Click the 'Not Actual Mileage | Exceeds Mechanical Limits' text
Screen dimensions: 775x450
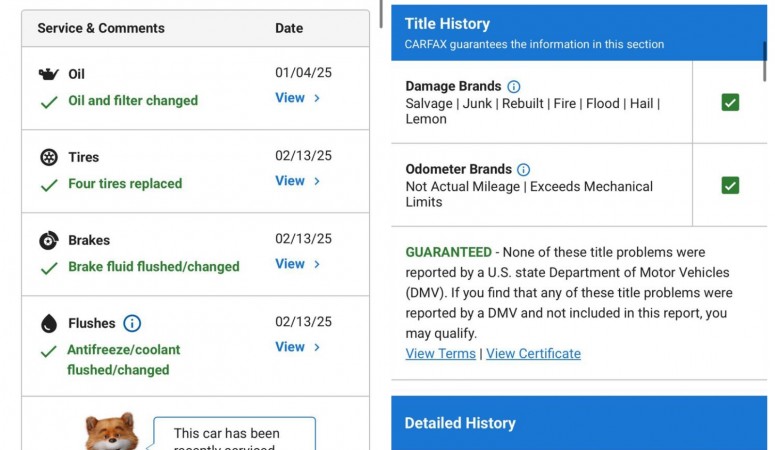point(529,194)
